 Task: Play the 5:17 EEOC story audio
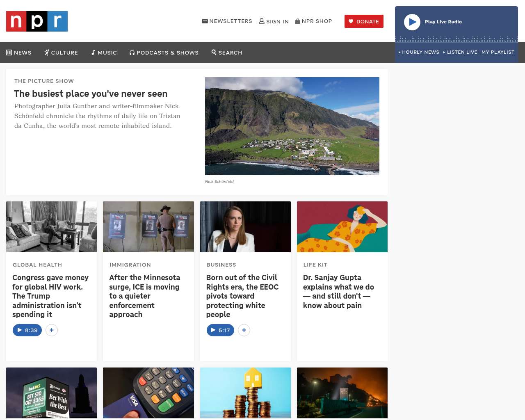[220, 330]
